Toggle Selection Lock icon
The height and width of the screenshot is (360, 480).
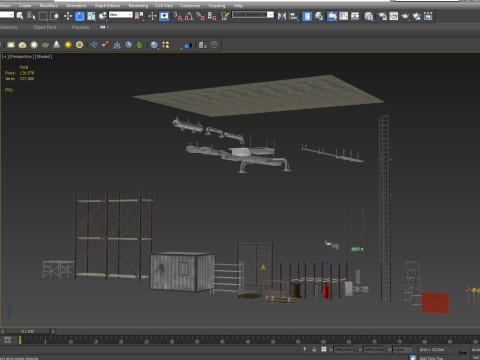[x=314, y=349]
